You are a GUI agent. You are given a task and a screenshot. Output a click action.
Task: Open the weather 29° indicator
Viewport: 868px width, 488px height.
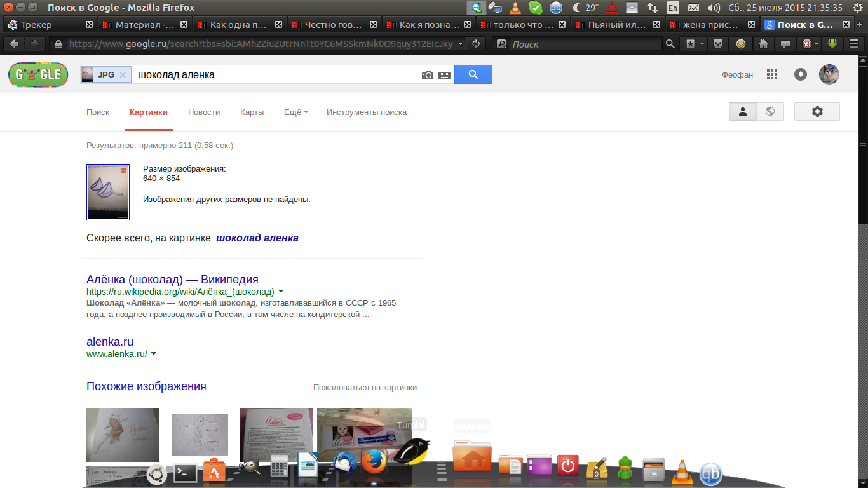585,8
